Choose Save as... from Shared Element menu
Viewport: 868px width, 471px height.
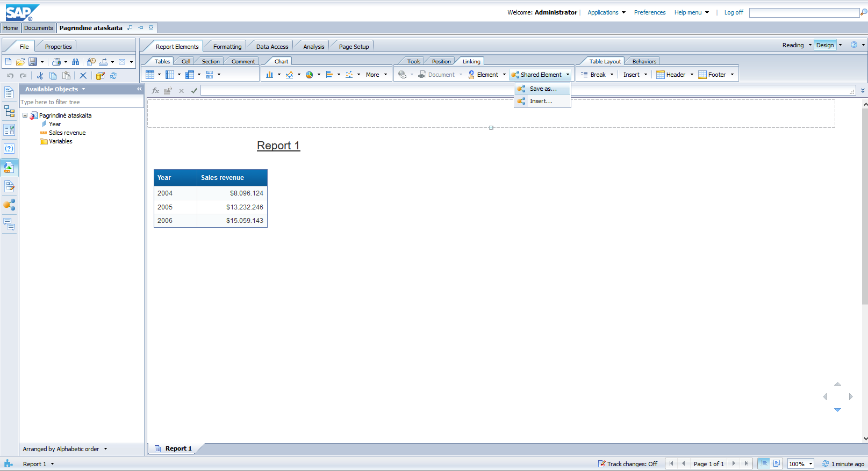[543, 89]
